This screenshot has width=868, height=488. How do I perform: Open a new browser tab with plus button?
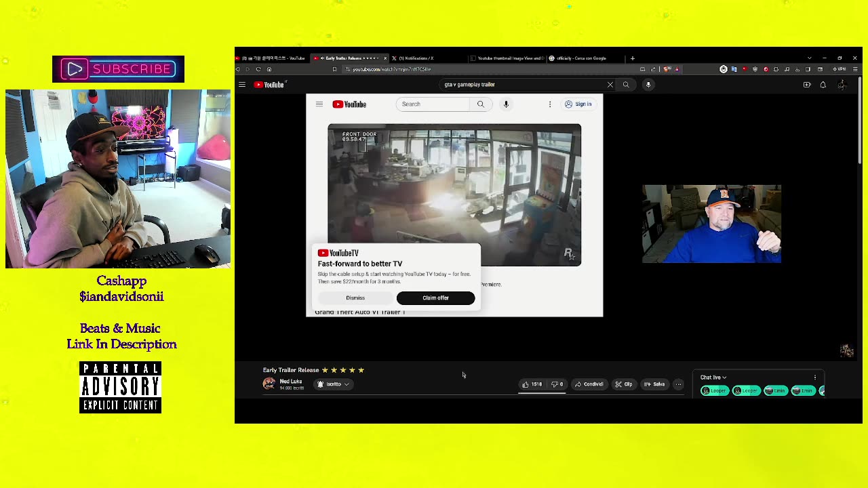click(632, 58)
